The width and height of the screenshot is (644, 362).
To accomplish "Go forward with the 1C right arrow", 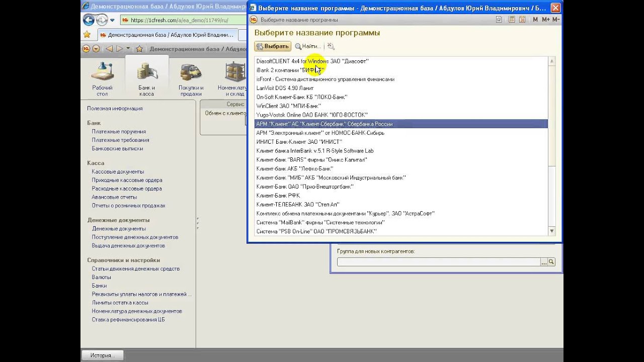I will [x=119, y=49].
